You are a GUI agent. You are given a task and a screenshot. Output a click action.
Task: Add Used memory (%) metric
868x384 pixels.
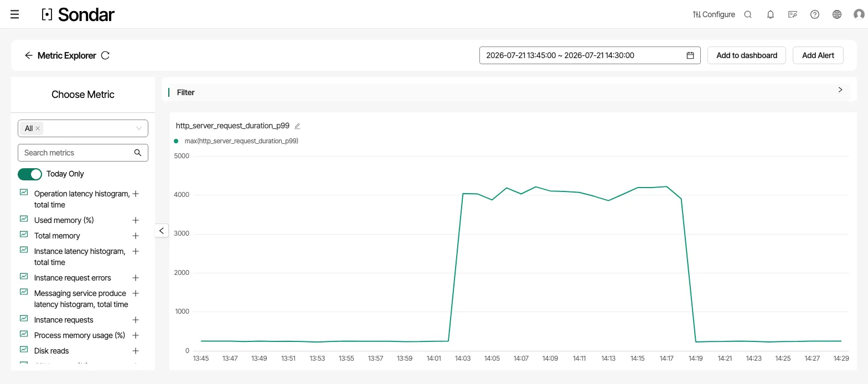136,220
